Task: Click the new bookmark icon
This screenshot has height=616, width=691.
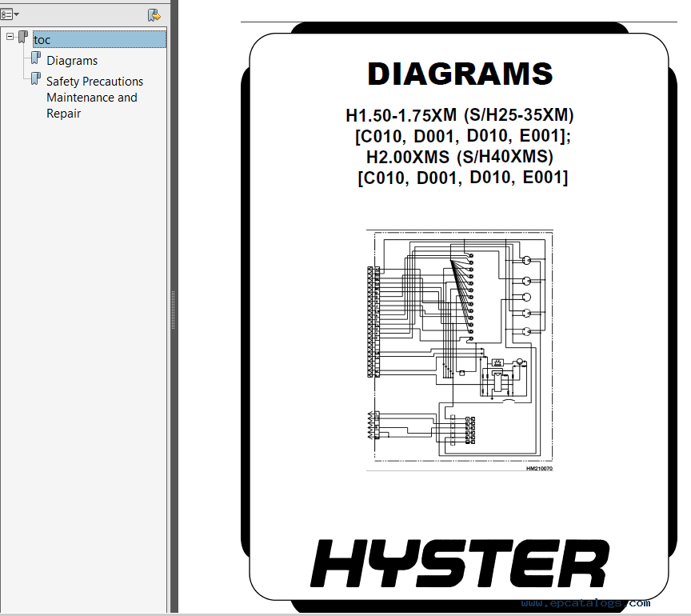Action: [x=154, y=15]
